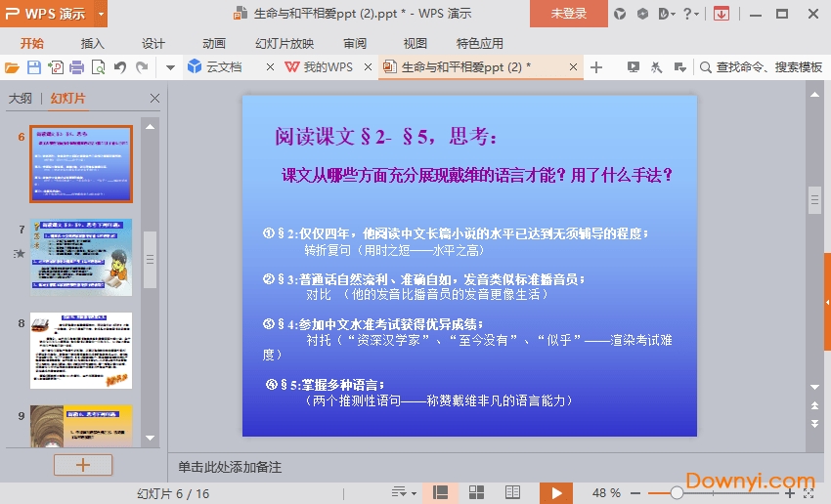Image resolution: width=831 pixels, height=504 pixels.
Task: Open the 动画 ribbon tab
Action: pos(214,43)
